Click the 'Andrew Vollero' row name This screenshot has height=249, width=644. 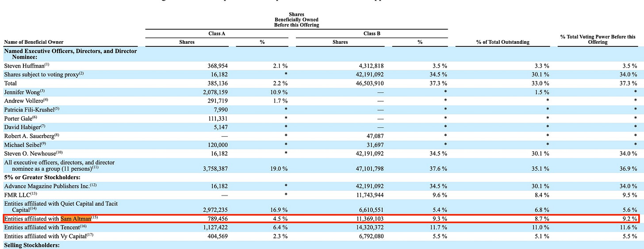tap(25, 100)
